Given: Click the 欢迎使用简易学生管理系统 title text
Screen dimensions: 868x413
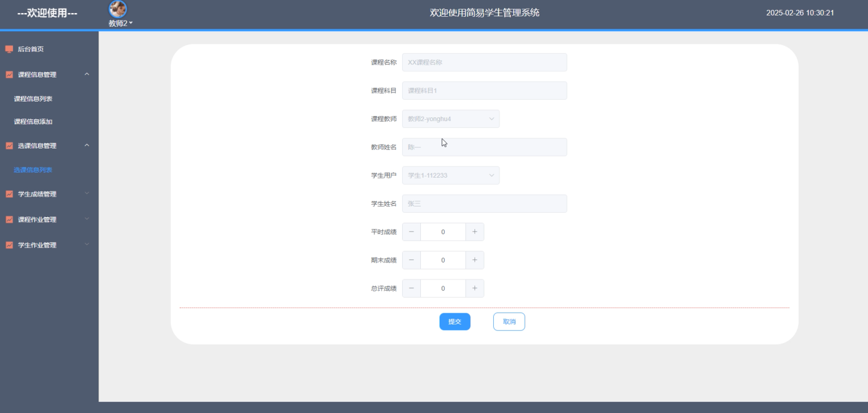Looking at the screenshot, I should point(485,12).
